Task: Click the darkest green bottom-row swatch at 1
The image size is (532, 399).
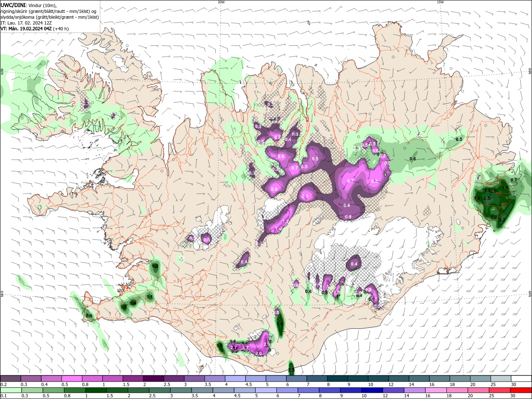Action: tap(96, 390)
